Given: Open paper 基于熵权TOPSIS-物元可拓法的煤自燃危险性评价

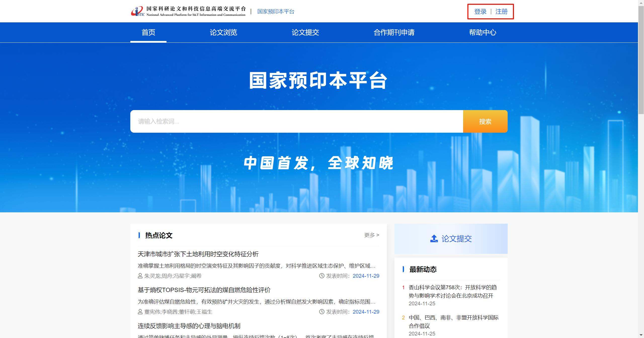Looking at the screenshot, I should tap(204, 290).
